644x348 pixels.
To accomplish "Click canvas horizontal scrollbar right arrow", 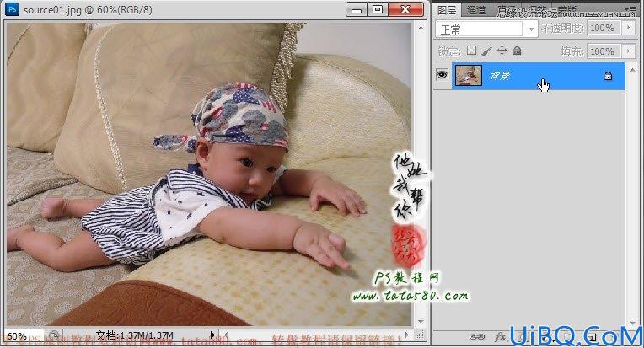I will tap(407, 335).
